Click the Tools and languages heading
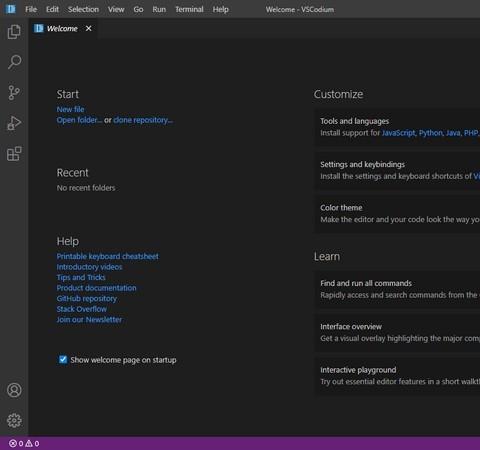The image size is (480, 450). point(355,121)
